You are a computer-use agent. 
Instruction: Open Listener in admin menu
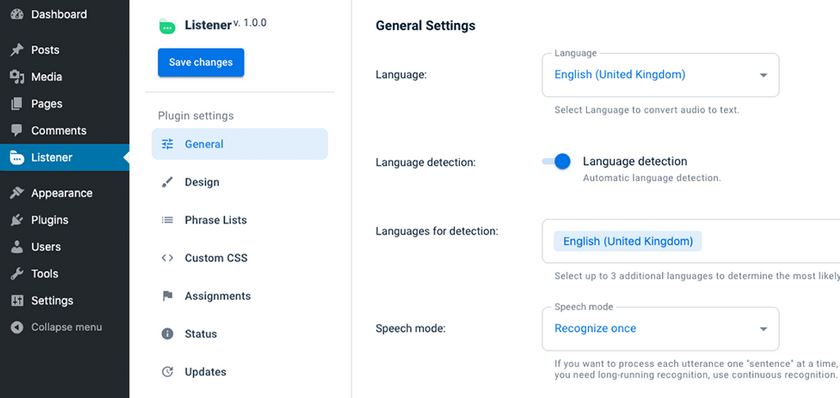(64, 157)
